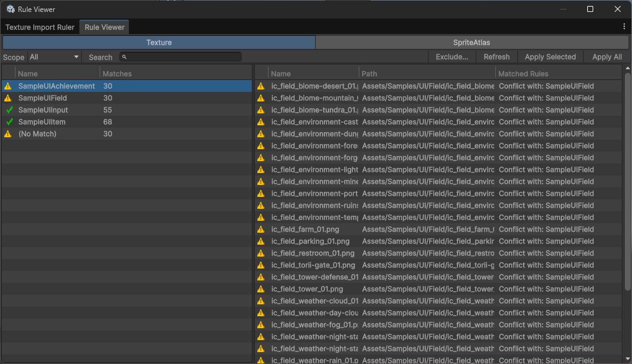This screenshot has height=364, width=632.
Task: Click warning icon beside SampleUIField rule
Action: click(8, 98)
